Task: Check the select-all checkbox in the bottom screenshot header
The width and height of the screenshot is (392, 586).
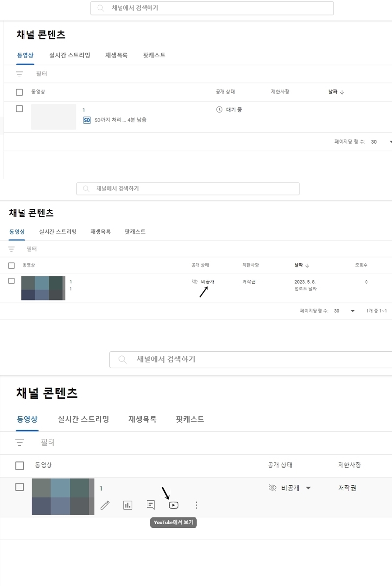Action: 20,466
